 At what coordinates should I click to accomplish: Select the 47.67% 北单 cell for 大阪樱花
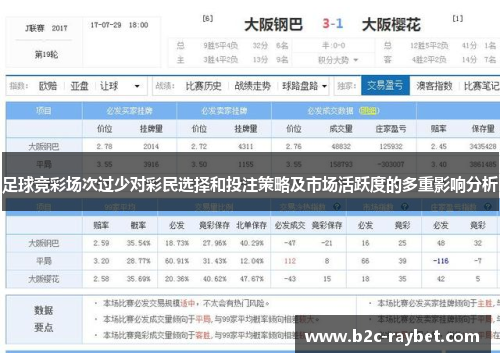252,279
